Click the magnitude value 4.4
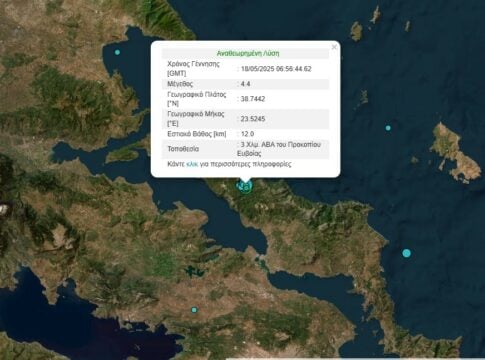This screenshot has width=485, height=360. [245, 84]
